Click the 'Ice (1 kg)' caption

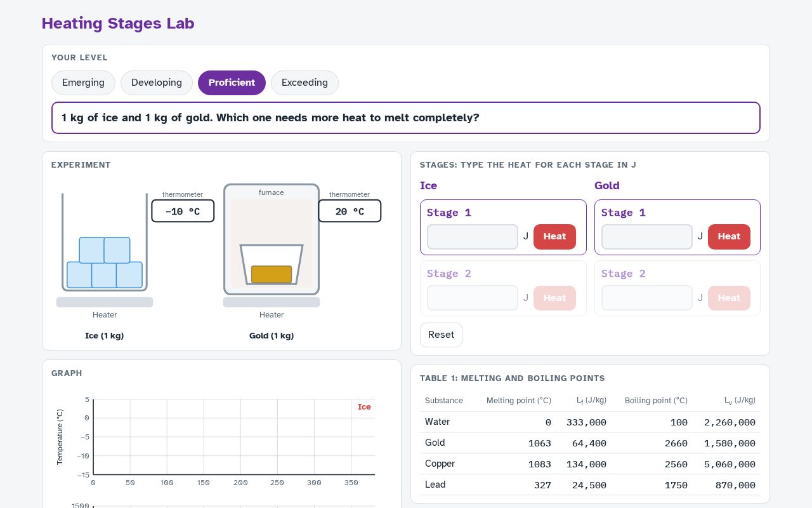pyautogui.click(x=105, y=336)
